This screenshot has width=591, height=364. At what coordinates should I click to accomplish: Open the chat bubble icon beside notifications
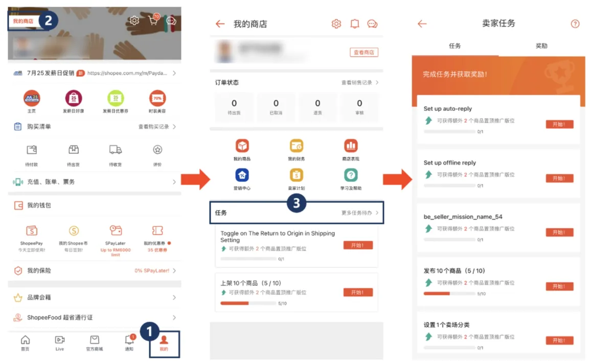(x=373, y=23)
